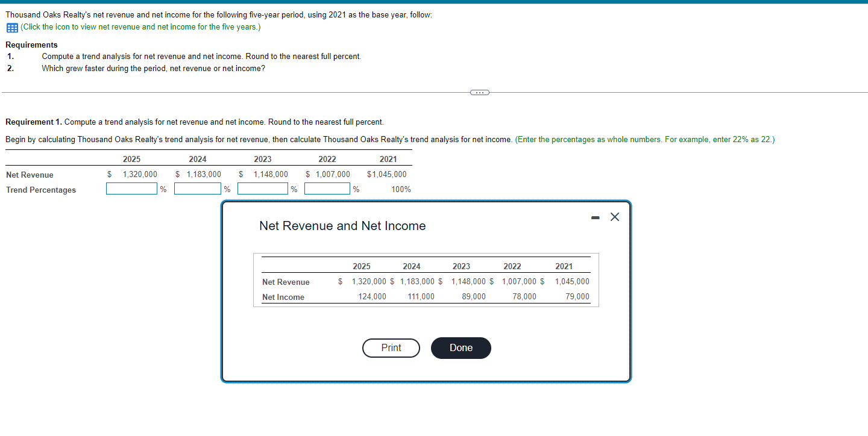Click the 2025 column header in popup table
This screenshot has height=436, width=868.
(x=362, y=266)
